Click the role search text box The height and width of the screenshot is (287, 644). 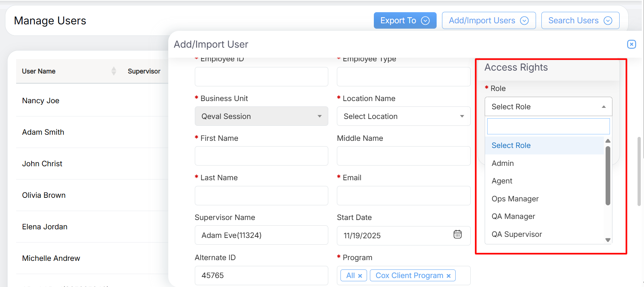click(548, 126)
